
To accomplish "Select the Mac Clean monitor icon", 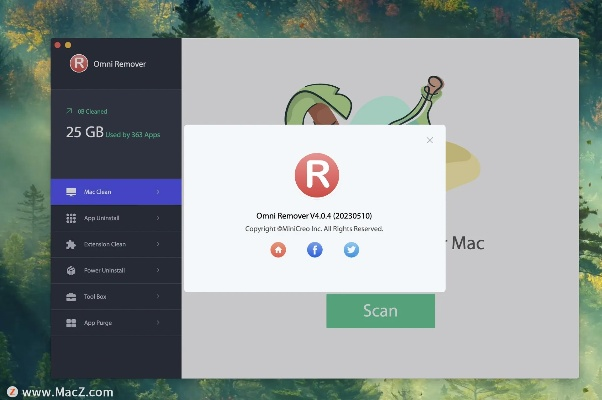I will (x=71, y=191).
